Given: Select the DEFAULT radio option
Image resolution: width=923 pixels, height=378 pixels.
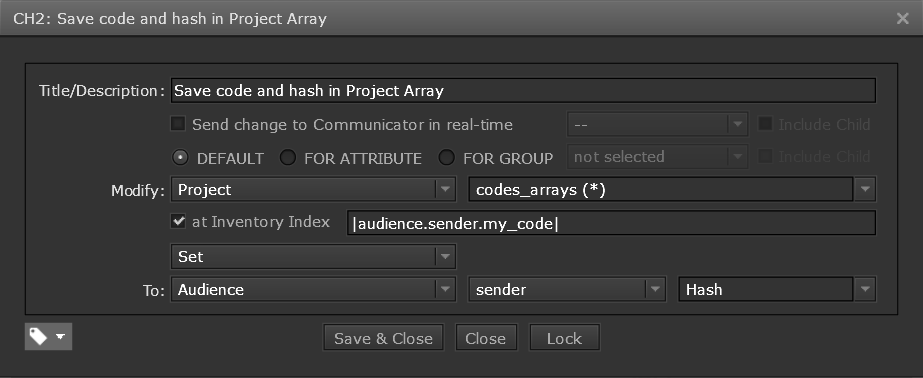Looking at the screenshot, I should click(x=182, y=158).
